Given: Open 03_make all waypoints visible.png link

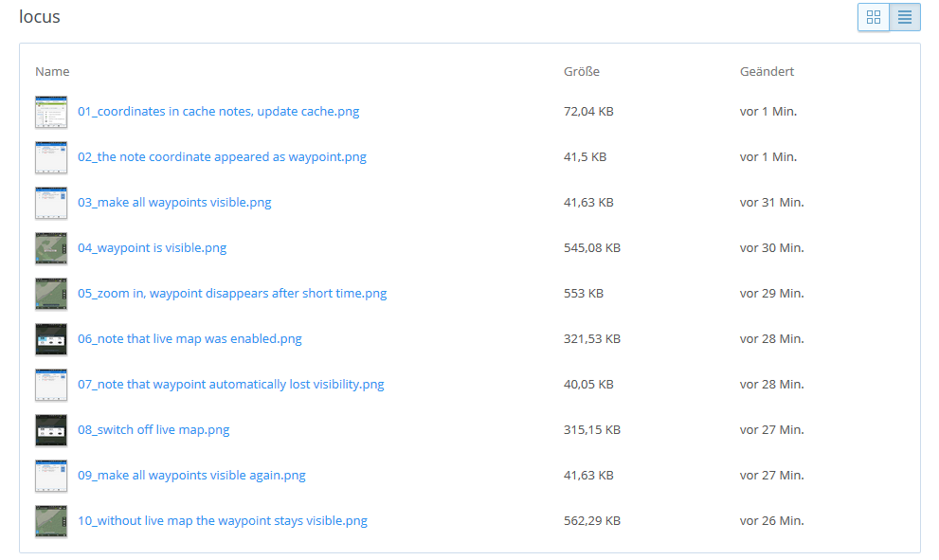Looking at the screenshot, I should click(x=174, y=203).
